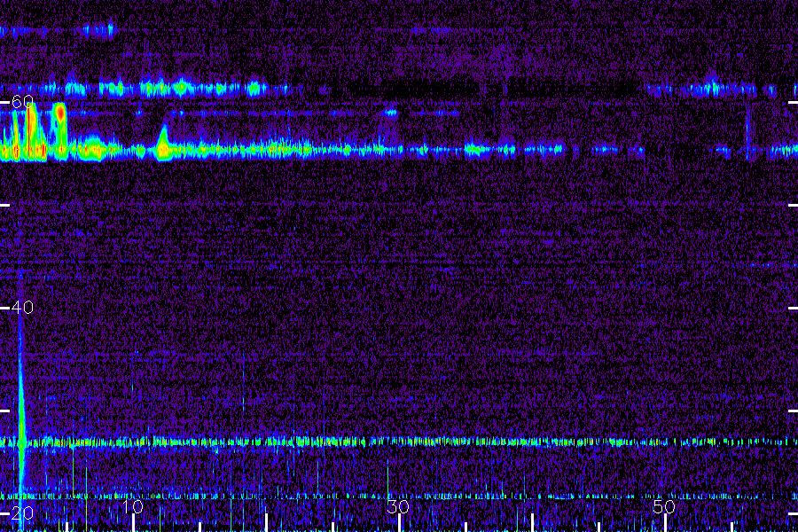Click the "30" time axis label

(398, 506)
